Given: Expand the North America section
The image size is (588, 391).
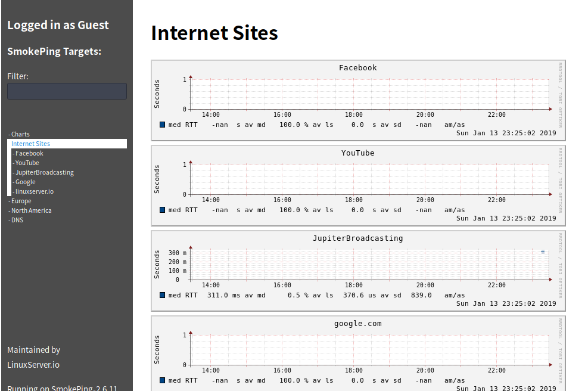Looking at the screenshot, I should (31, 210).
